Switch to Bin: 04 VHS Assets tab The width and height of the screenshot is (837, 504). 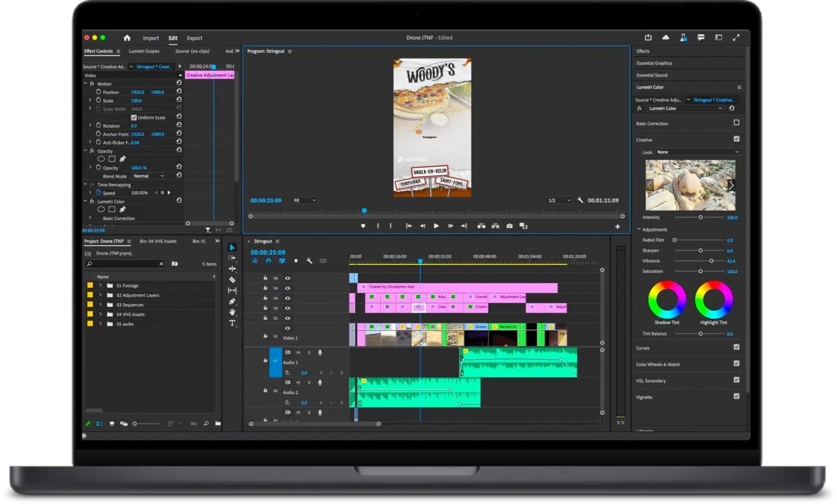(158, 241)
